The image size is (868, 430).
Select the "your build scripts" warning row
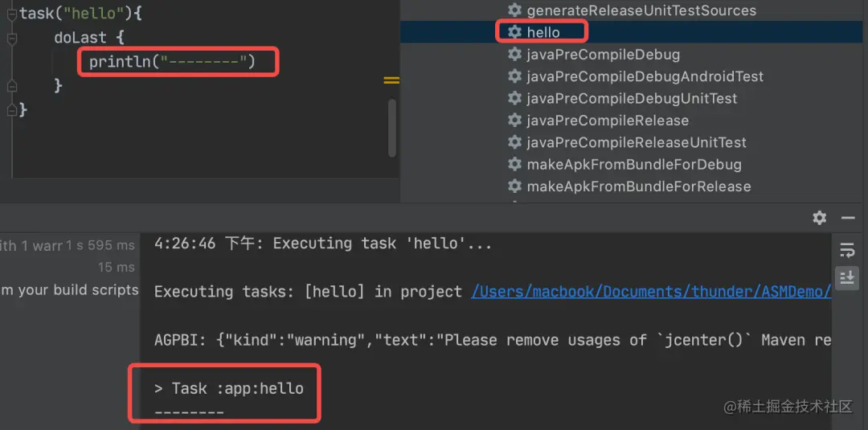pyautogui.click(x=69, y=290)
